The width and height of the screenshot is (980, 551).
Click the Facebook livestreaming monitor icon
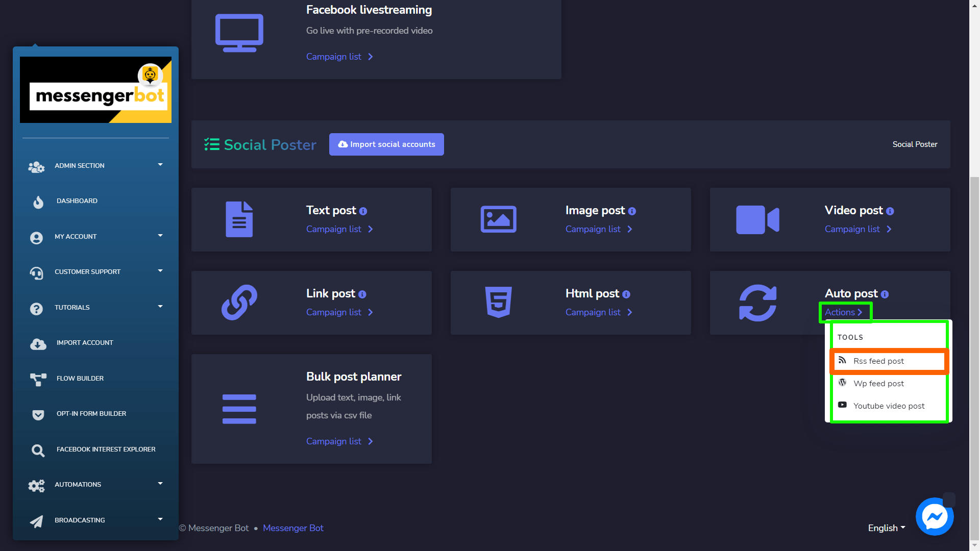(x=239, y=33)
